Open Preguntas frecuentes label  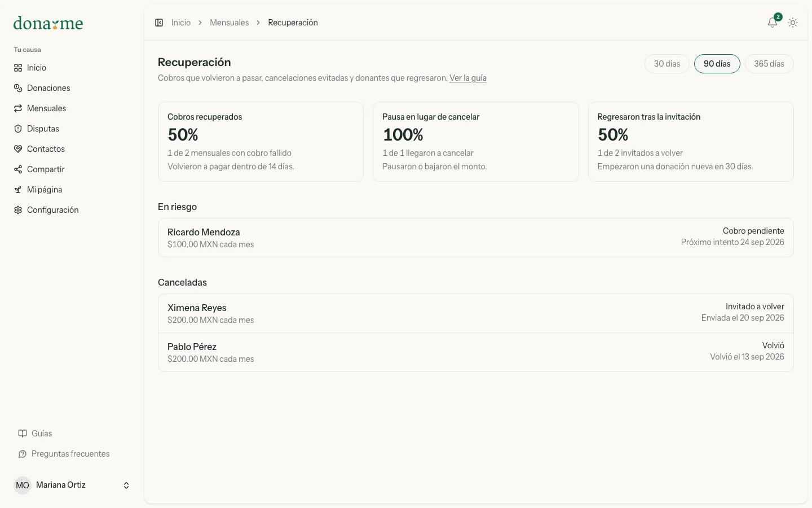pos(70,454)
